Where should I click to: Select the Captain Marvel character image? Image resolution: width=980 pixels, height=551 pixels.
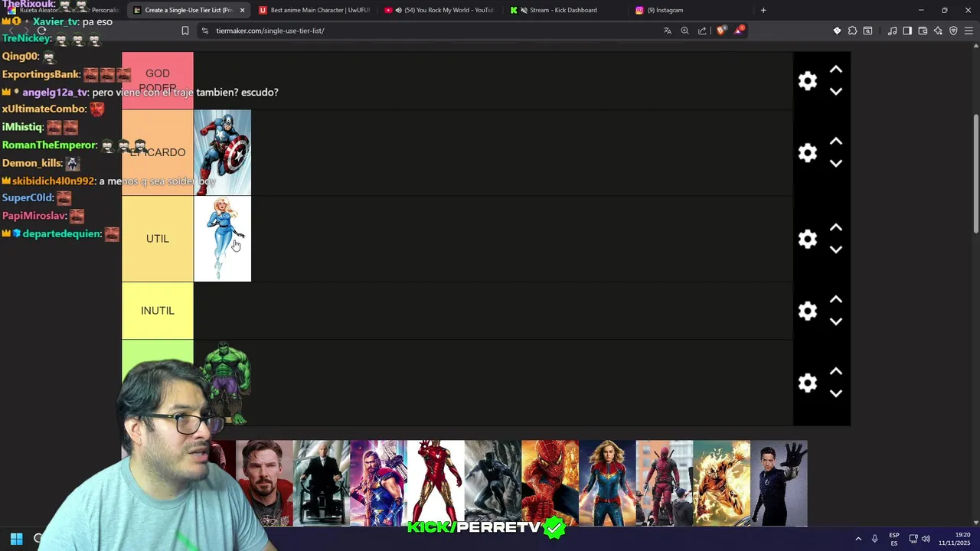(x=607, y=483)
